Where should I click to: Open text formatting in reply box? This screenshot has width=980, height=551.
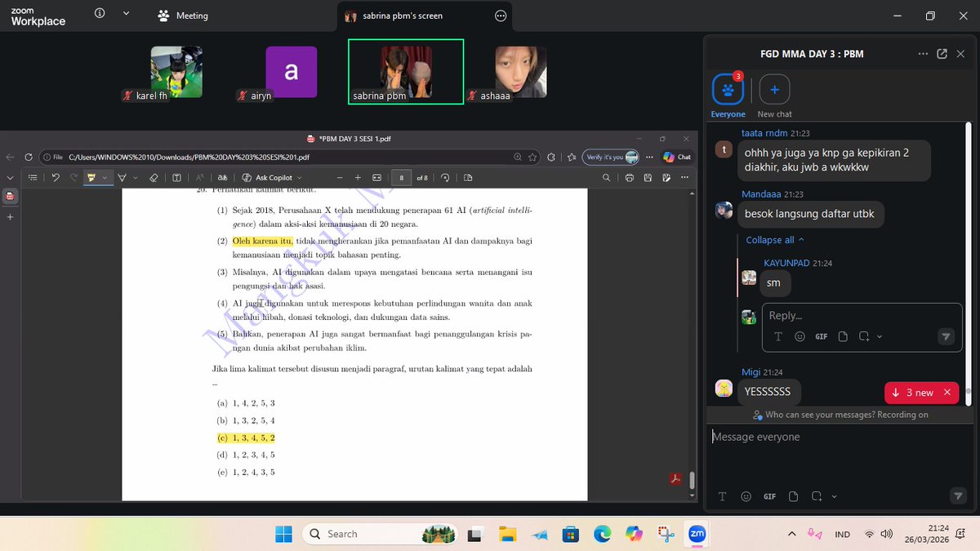777,336
